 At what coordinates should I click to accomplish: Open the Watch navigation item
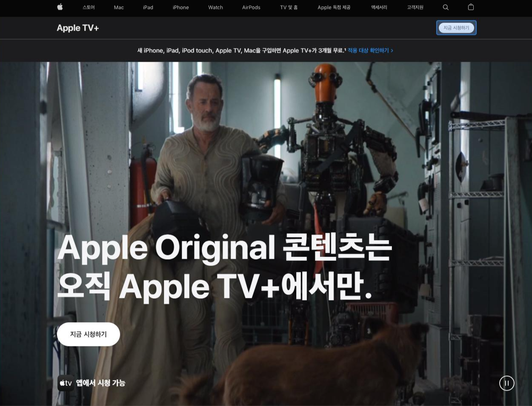click(215, 7)
